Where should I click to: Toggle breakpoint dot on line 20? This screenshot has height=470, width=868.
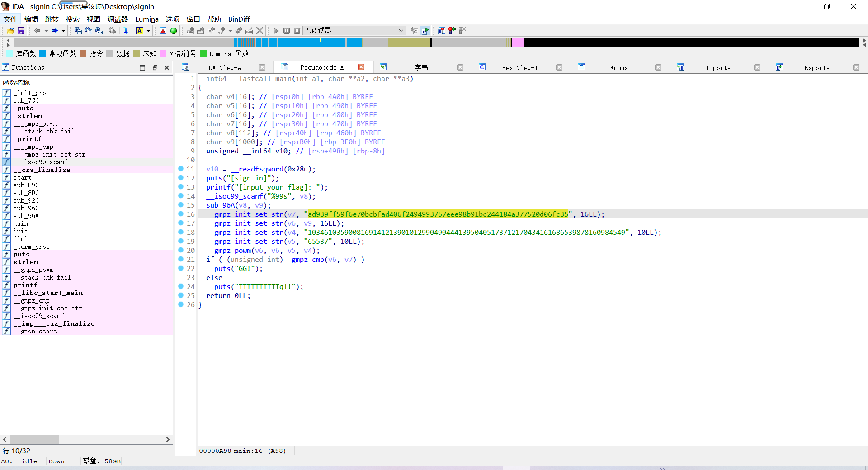click(x=181, y=250)
